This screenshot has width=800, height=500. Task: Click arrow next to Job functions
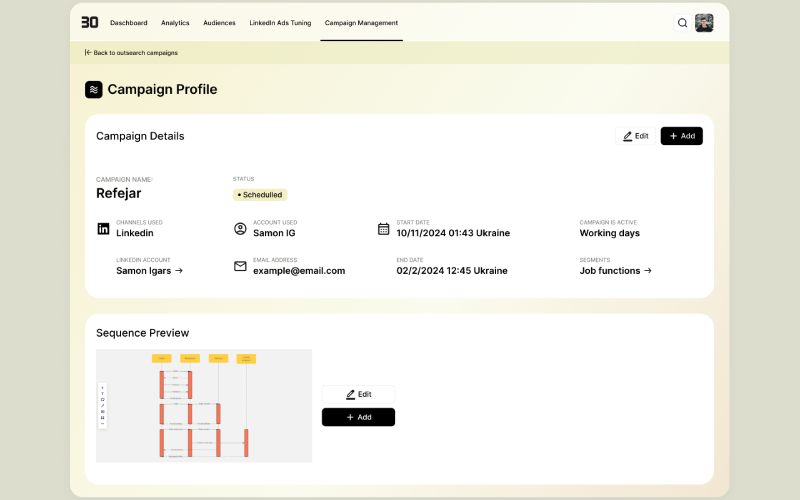pos(647,271)
